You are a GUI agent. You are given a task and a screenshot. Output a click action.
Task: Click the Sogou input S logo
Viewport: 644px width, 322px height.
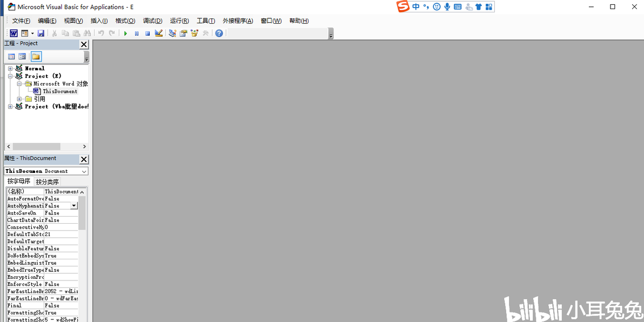(x=404, y=6)
